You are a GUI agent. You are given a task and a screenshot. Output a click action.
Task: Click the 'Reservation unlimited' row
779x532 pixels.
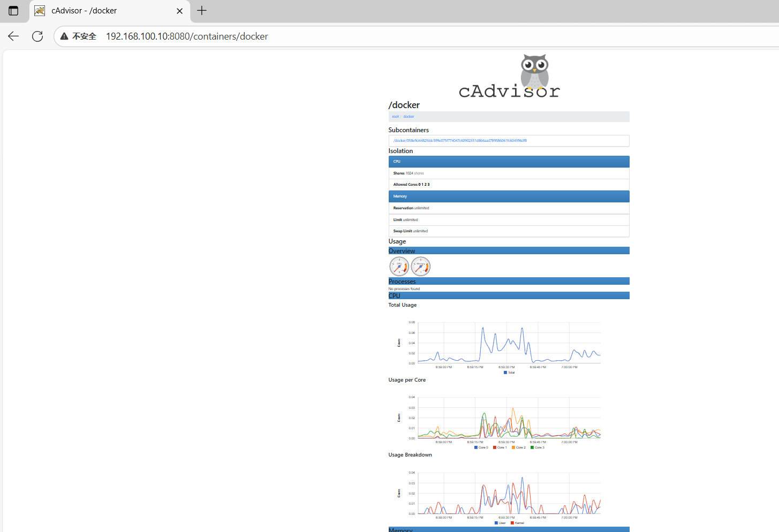click(x=509, y=208)
